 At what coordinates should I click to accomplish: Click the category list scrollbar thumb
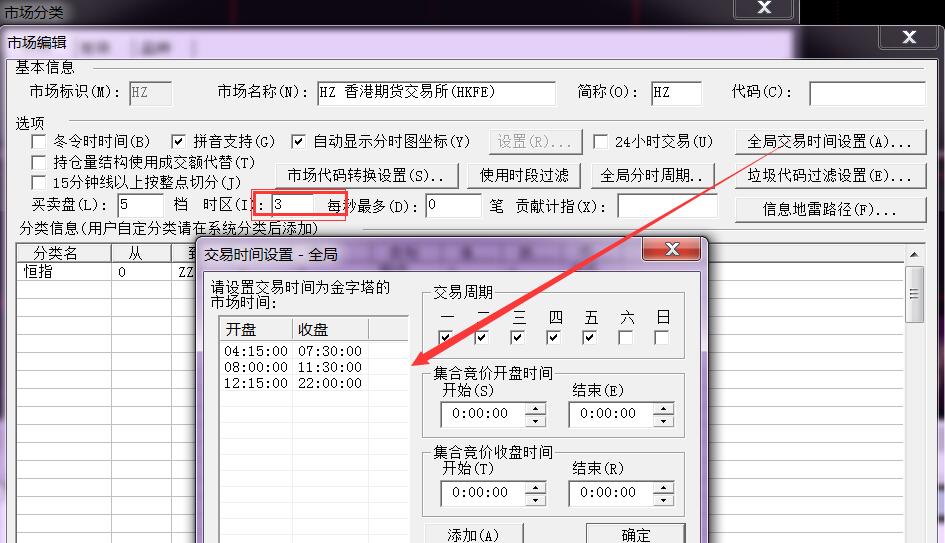(x=914, y=294)
